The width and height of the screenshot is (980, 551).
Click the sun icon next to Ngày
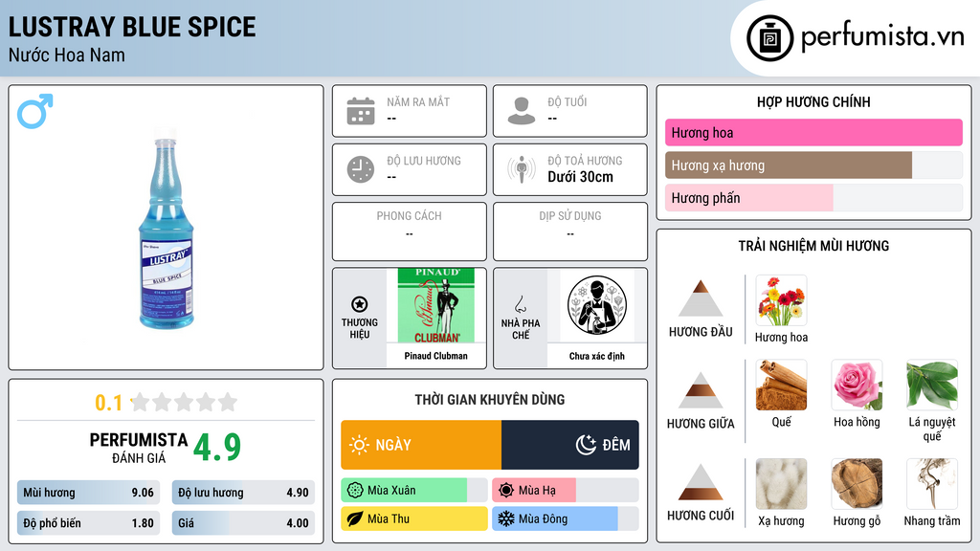pyautogui.click(x=359, y=445)
